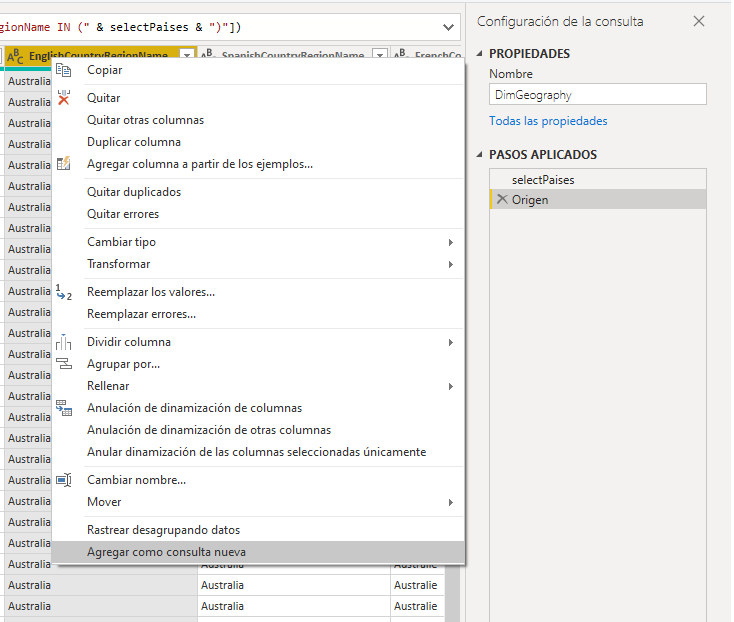The image size is (734, 622).
Task: Choose Quitar otras columnas
Action: (x=258, y=120)
